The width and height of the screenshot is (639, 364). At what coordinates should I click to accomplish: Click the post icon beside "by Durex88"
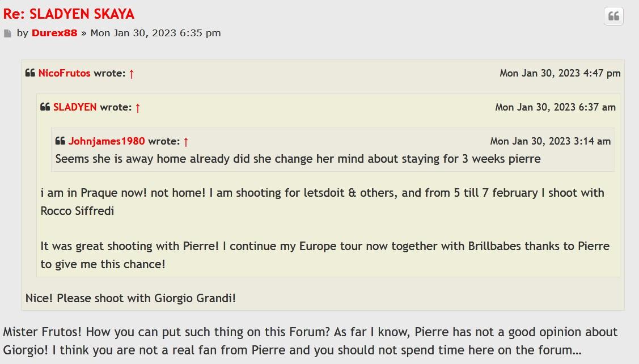click(x=7, y=33)
